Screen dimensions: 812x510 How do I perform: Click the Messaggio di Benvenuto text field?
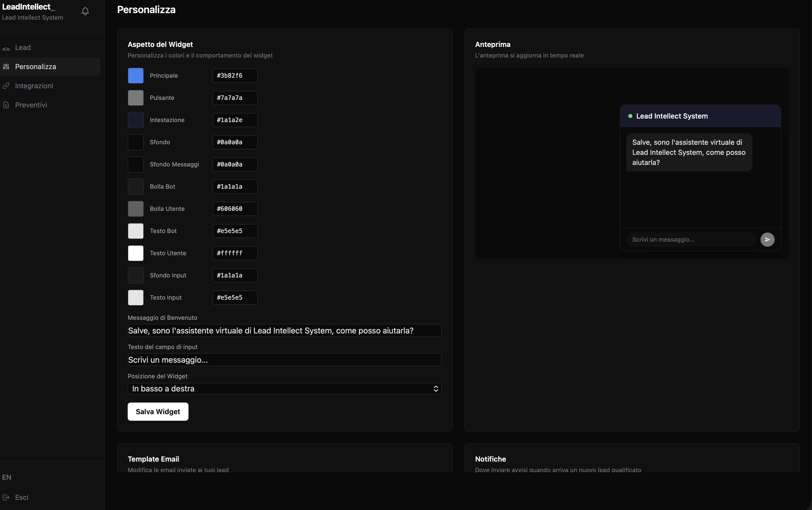click(x=284, y=330)
